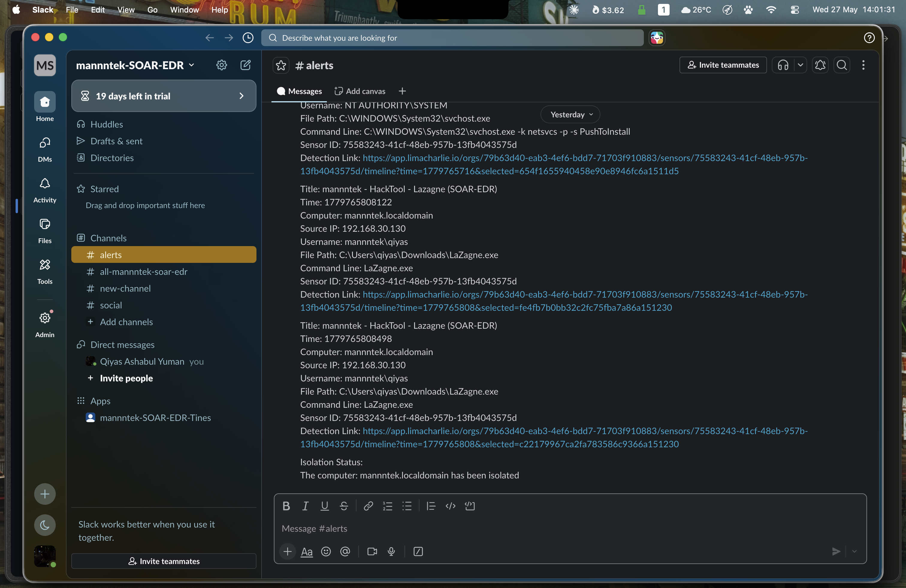Open the history clock icon
Screen dimensions: 906x588
click(248, 38)
